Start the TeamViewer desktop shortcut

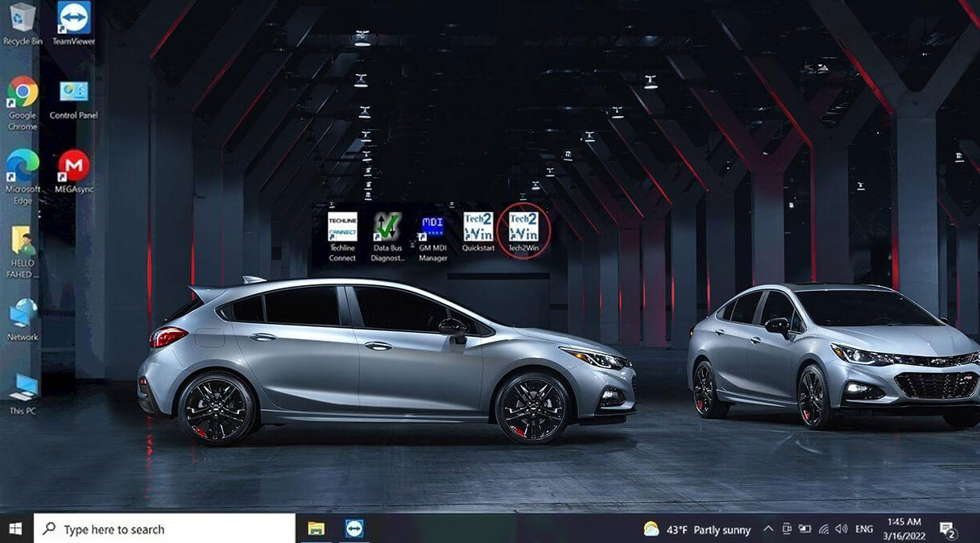tap(73, 18)
